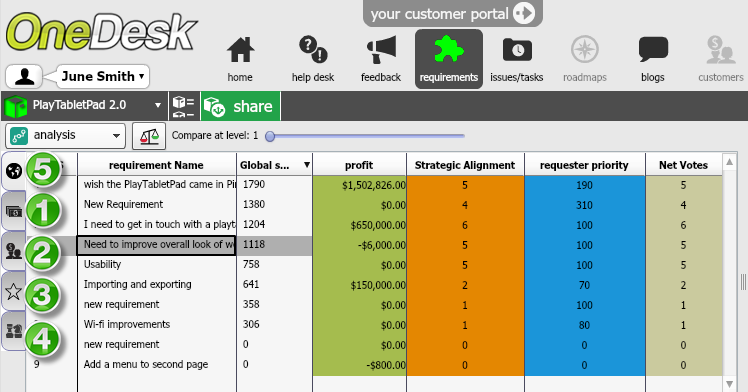This screenshot has height=392, width=748.
Task: Click requester priority value 80
Action: click(584, 325)
